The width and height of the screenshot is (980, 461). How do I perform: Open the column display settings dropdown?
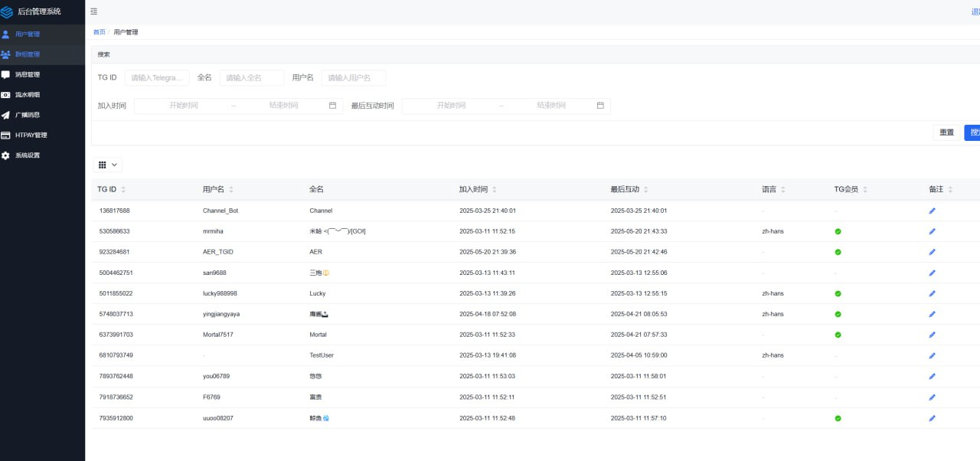tap(107, 165)
